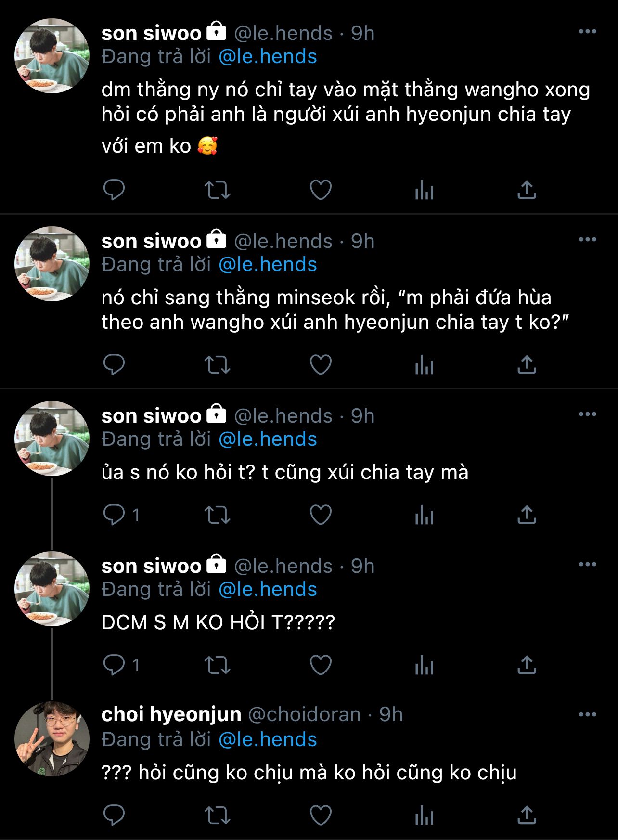Screen dimensions: 618x840
Task: Open son siwoo name on second tweet
Action: tap(151, 241)
